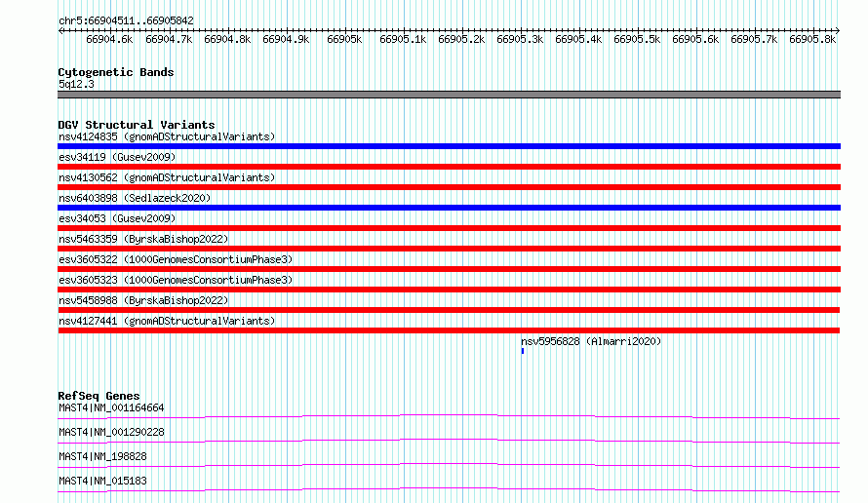Click the chr5:66904511..66905842 coordinate label
868x503 pixels.
[126, 20]
